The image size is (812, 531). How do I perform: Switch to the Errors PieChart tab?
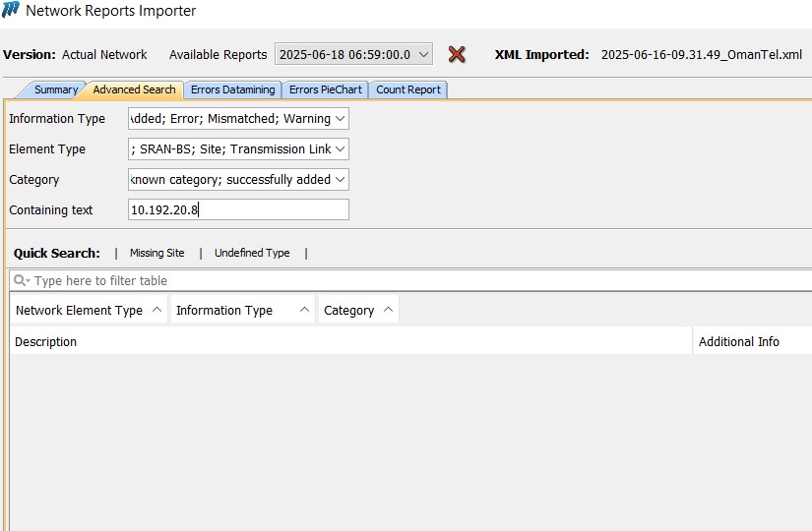point(325,89)
